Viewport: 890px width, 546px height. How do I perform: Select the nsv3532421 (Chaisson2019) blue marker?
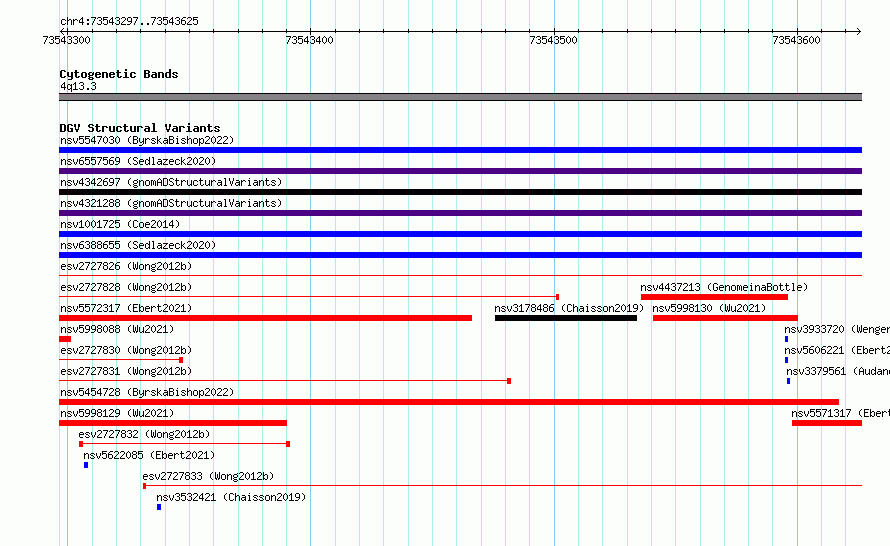pos(159,507)
